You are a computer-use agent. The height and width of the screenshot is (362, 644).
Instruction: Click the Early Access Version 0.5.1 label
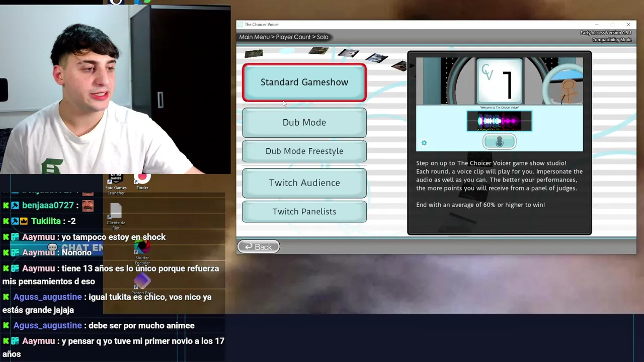coord(606,33)
